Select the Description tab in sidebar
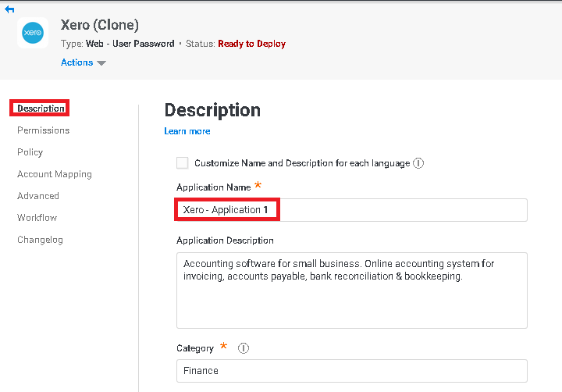This screenshot has height=392, width=562. [41, 109]
